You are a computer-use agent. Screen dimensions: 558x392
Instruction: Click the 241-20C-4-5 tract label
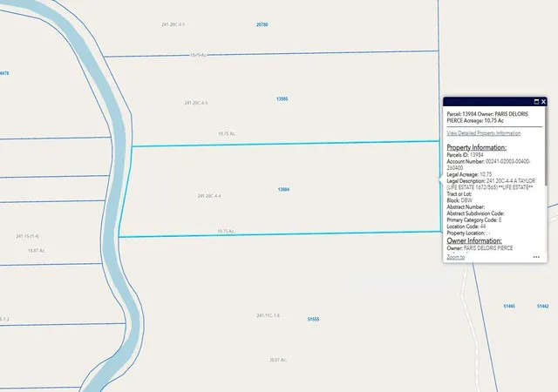[196, 103]
